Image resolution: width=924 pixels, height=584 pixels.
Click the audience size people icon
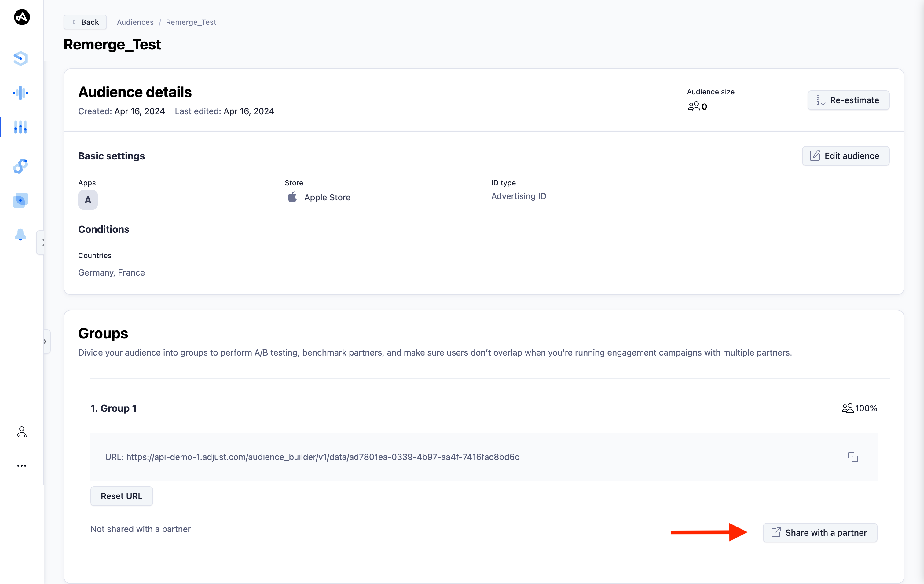click(694, 106)
